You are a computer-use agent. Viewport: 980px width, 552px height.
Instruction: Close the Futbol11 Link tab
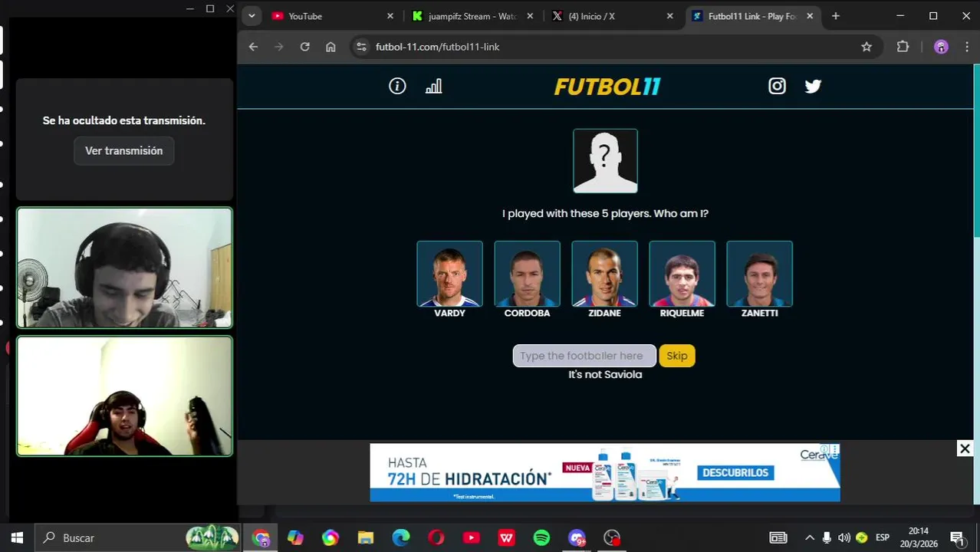coord(810,16)
